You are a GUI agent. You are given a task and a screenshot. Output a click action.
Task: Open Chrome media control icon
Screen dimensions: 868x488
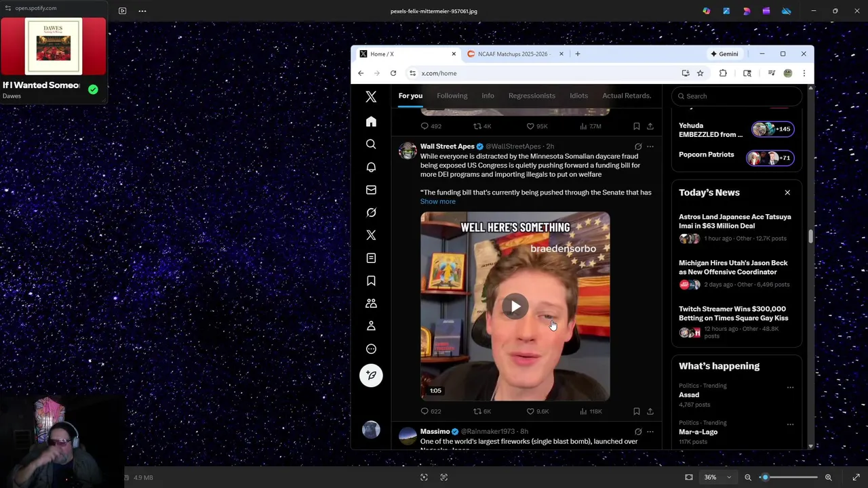771,73
